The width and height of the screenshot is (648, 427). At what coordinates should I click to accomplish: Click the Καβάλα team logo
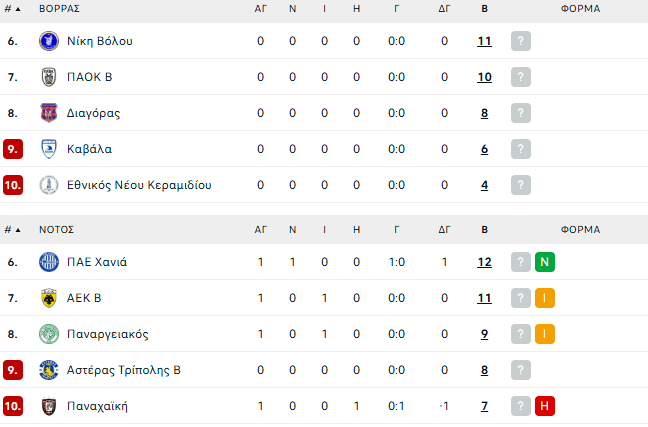[48, 149]
